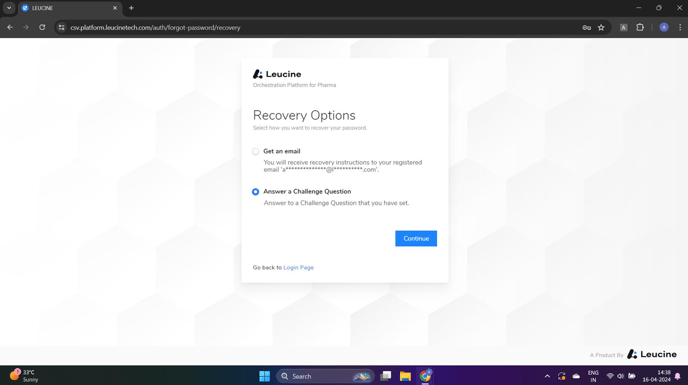Close the LEUCINE tab
This screenshot has width=688, height=385.
(x=115, y=8)
